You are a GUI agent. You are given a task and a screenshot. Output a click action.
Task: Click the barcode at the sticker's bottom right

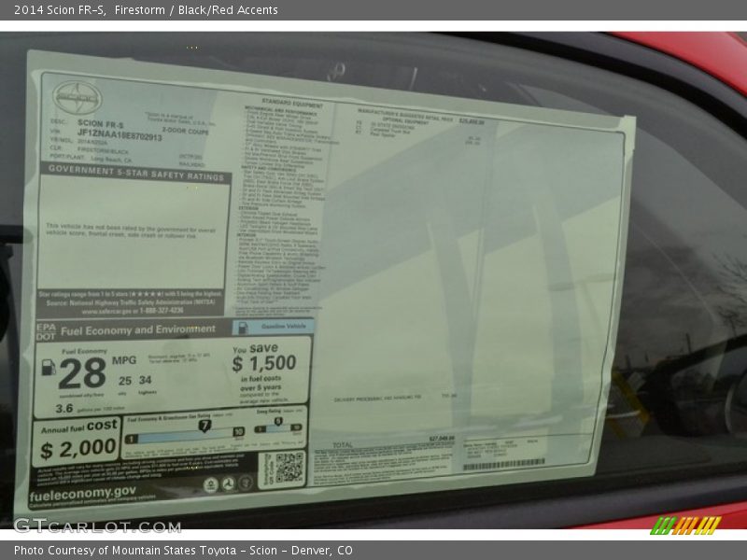pos(504,463)
